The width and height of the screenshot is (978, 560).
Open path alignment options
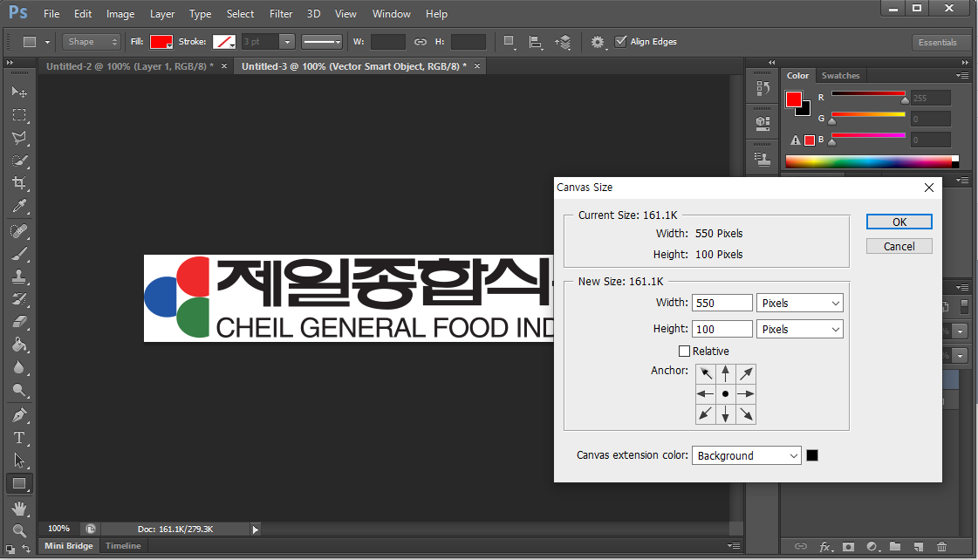pos(535,42)
